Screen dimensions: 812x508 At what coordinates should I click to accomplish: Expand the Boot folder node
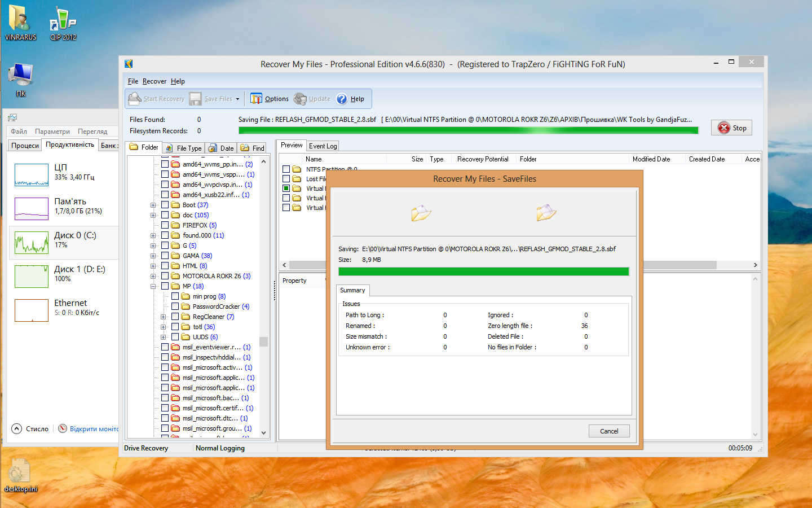click(153, 205)
